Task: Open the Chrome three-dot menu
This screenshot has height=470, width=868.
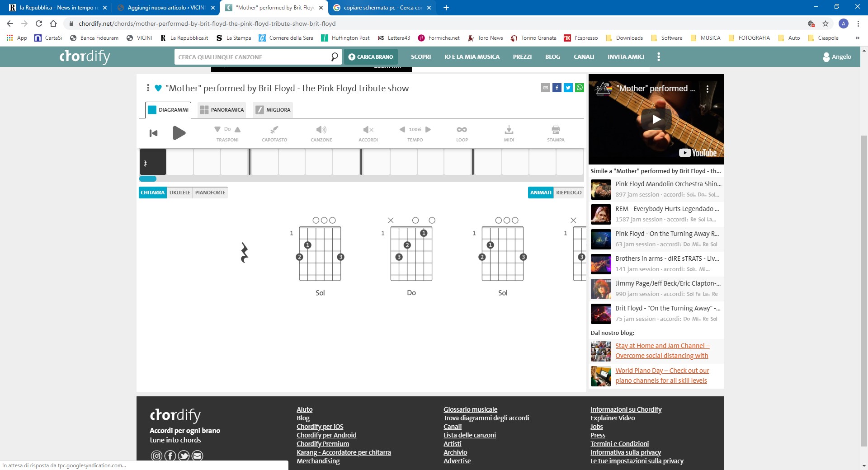Action: [x=858, y=23]
